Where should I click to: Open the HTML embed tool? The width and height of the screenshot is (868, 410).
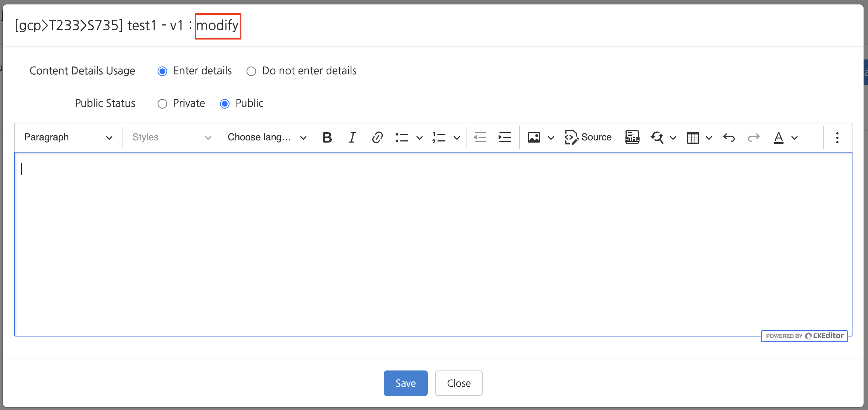tap(632, 137)
